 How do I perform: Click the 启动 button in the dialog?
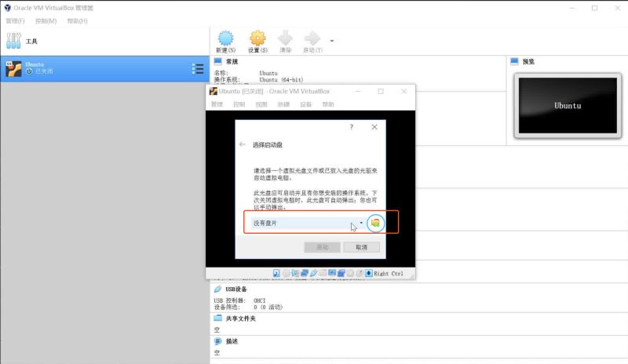pyautogui.click(x=323, y=246)
